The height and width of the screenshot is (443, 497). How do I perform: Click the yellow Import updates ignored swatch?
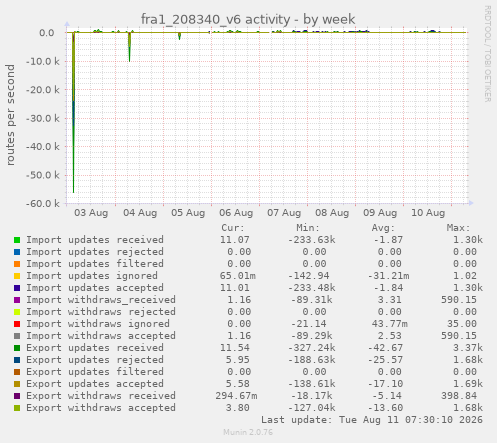tap(17, 276)
